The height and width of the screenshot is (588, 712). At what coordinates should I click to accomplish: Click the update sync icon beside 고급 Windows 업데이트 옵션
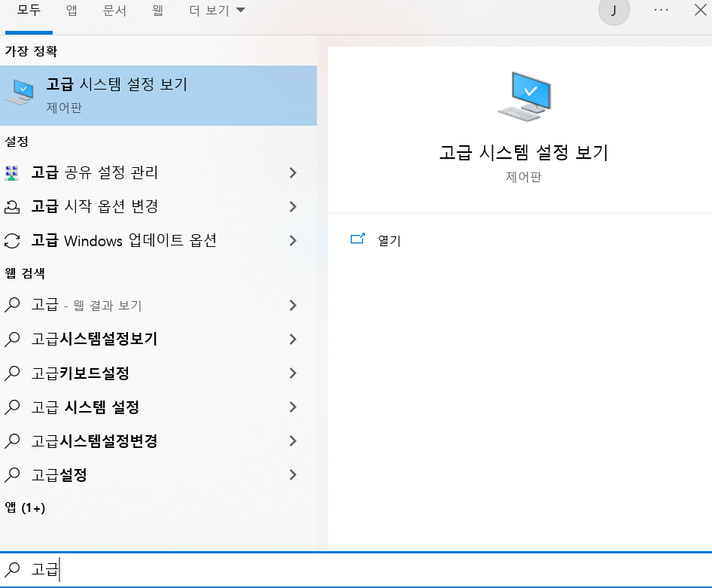[x=12, y=241]
